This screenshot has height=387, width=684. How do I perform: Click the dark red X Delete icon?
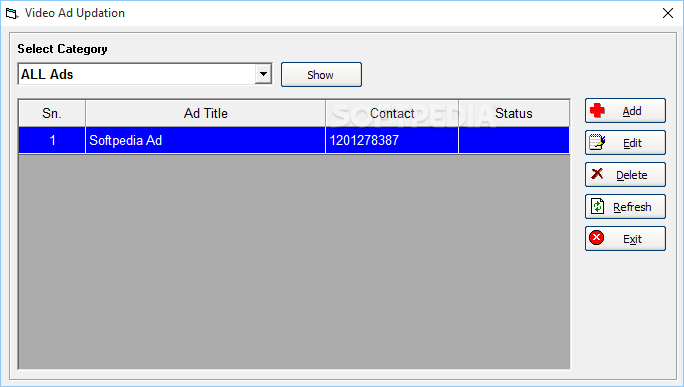[597, 174]
